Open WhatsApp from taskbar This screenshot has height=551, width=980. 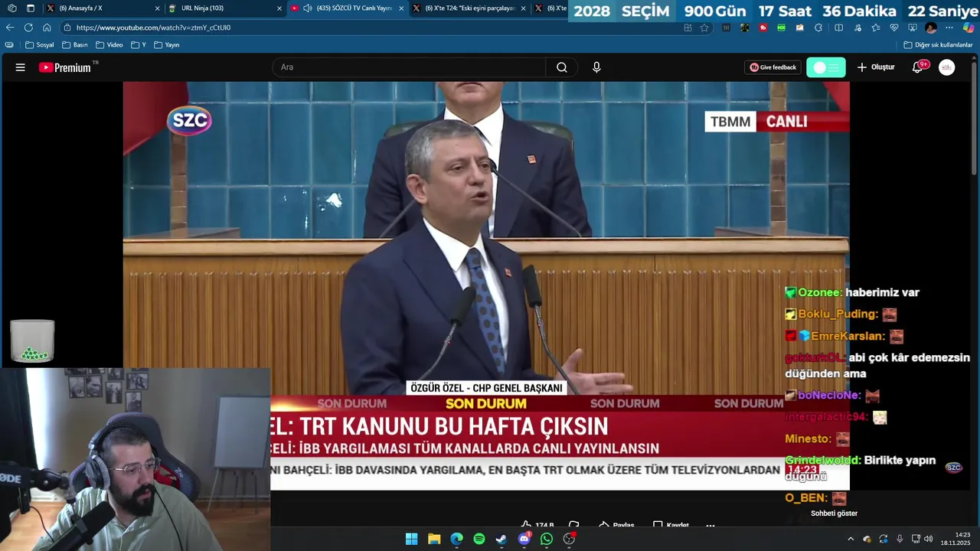[547, 539]
